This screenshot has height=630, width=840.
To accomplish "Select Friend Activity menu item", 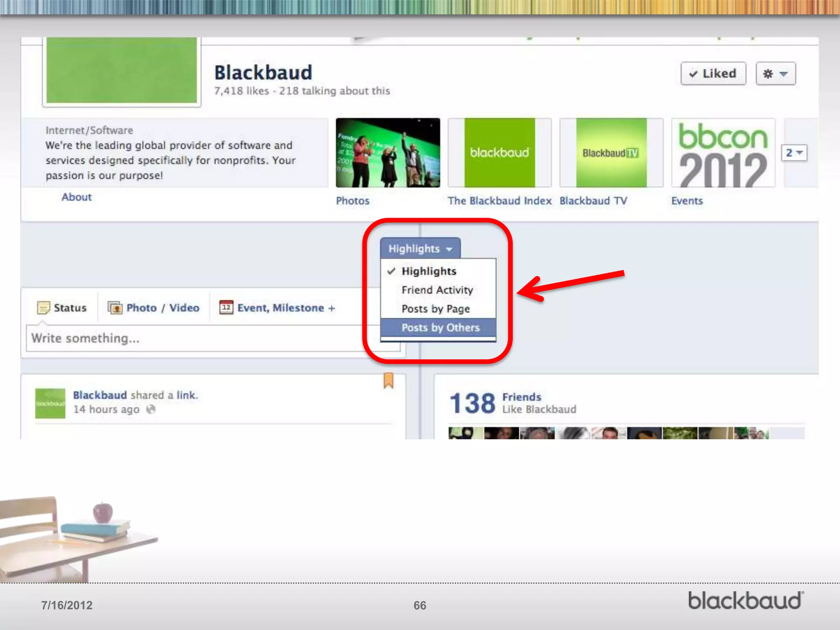I will click(x=437, y=290).
